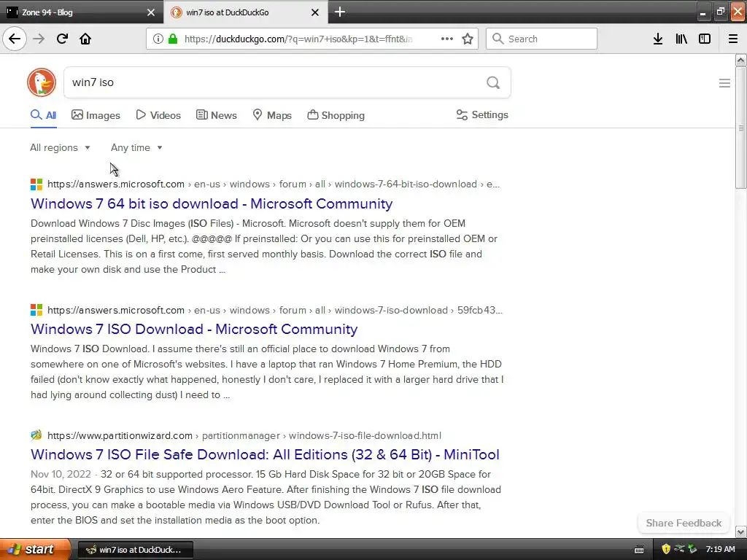Screen dimensions: 747x560
Task: Open the browser home page
Action: pyautogui.click(x=85, y=39)
